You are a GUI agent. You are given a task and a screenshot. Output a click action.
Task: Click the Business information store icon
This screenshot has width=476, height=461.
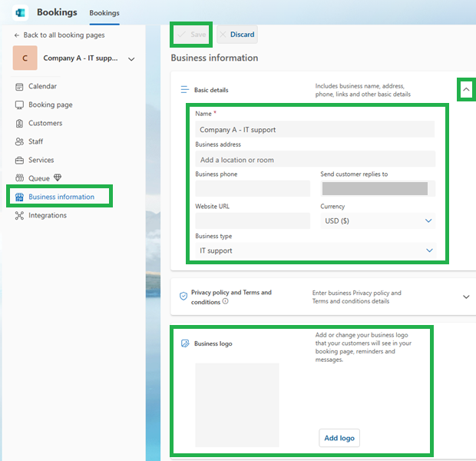tap(19, 197)
